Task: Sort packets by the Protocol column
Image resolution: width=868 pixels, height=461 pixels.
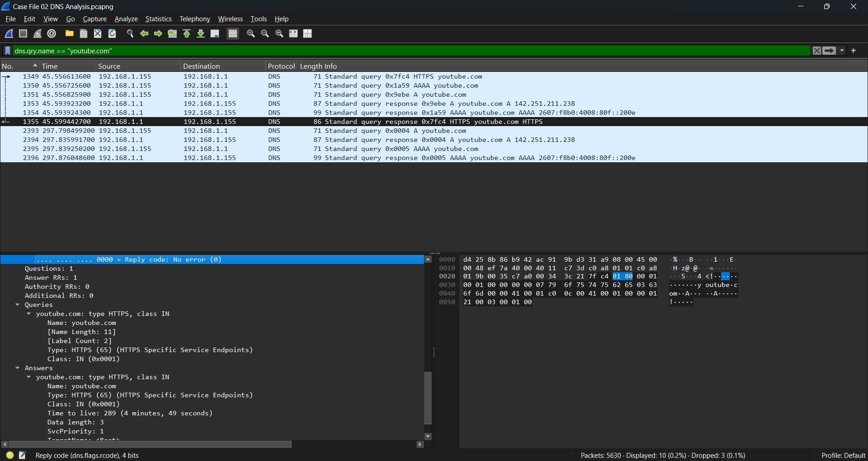Action: point(281,66)
